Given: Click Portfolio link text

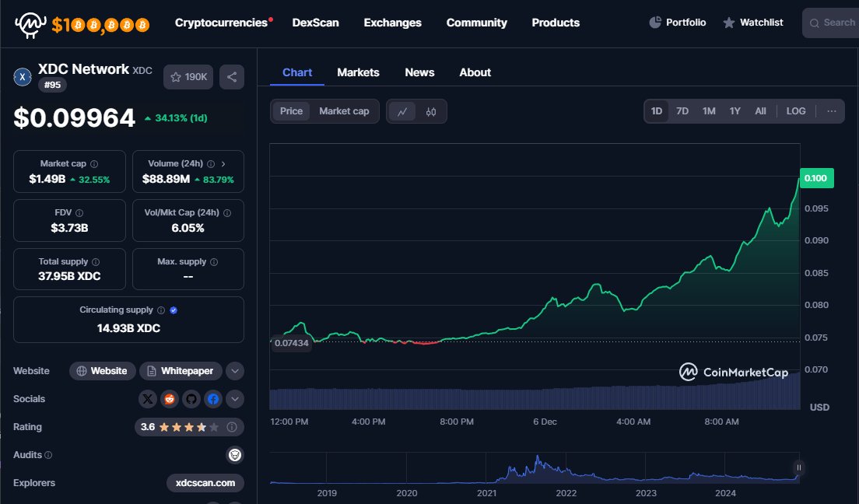Looking at the screenshot, I should 686,23.
